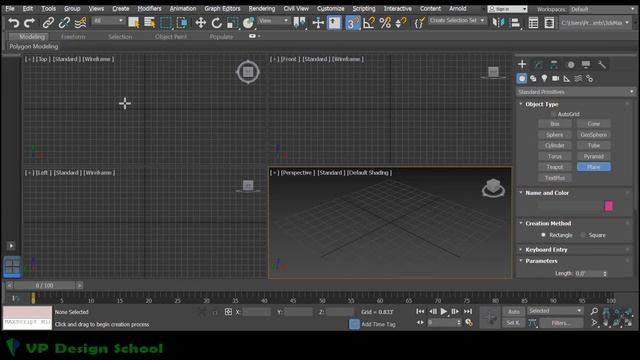The image size is (640, 360).
Task: Activate the Select and Rotate tool
Action: 216,23
